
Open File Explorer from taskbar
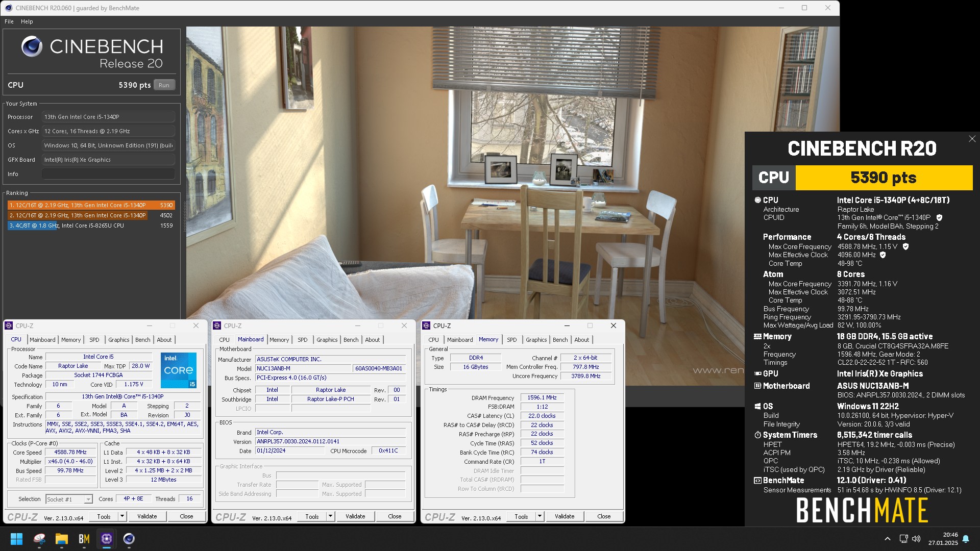click(x=62, y=539)
